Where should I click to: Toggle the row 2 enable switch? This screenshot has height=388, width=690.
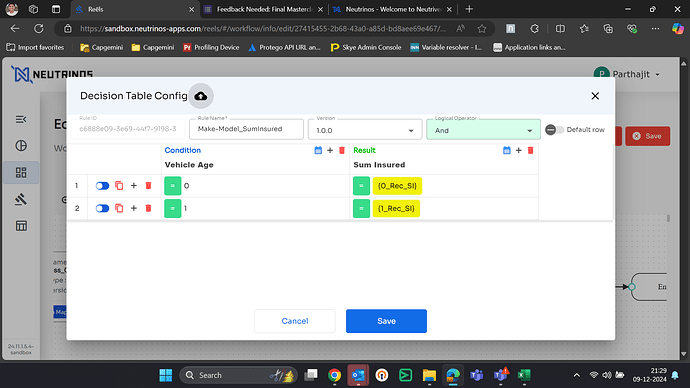pyautogui.click(x=102, y=208)
